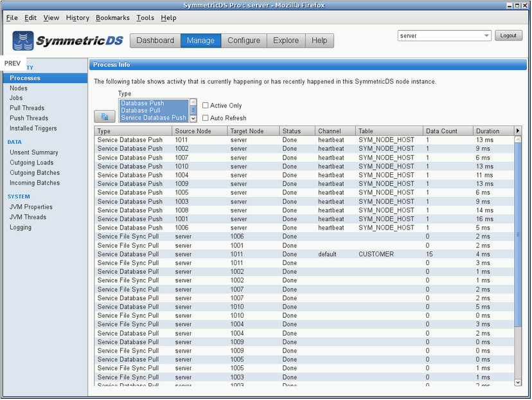Sort by the Duration column header
Screen dimensions: 532x400
pyautogui.click(x=493, y=131)
